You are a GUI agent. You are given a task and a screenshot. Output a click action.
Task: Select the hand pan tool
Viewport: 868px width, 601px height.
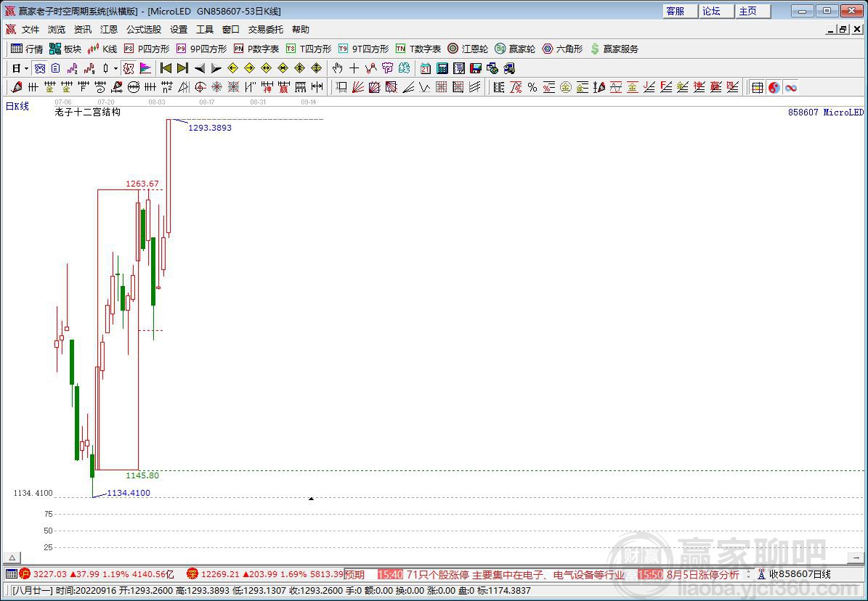click(x=337, y=69)
